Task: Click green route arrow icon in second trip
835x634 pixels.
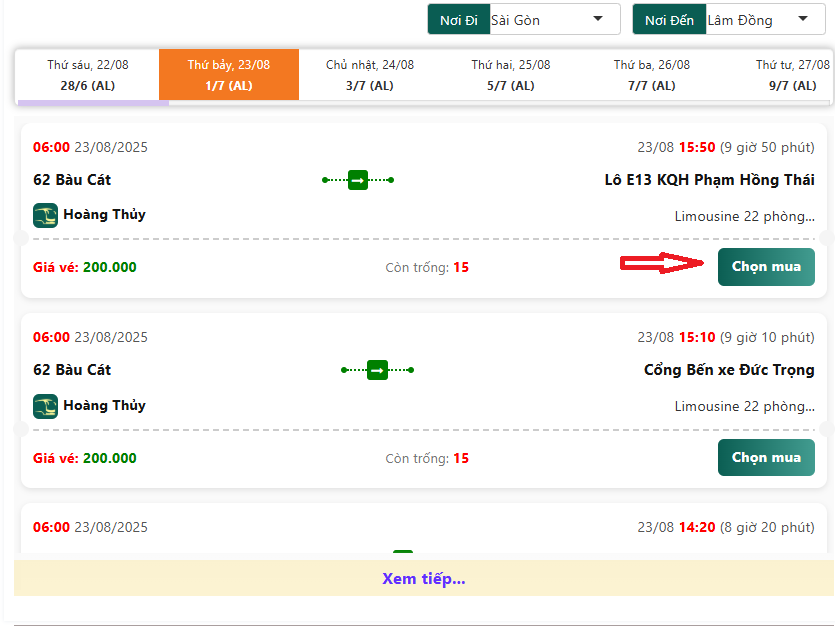Action: (x=377, y=370)
